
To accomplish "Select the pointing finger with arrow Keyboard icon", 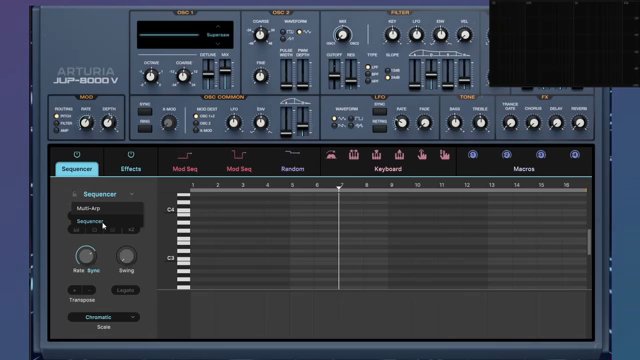I will click(422, 155).
